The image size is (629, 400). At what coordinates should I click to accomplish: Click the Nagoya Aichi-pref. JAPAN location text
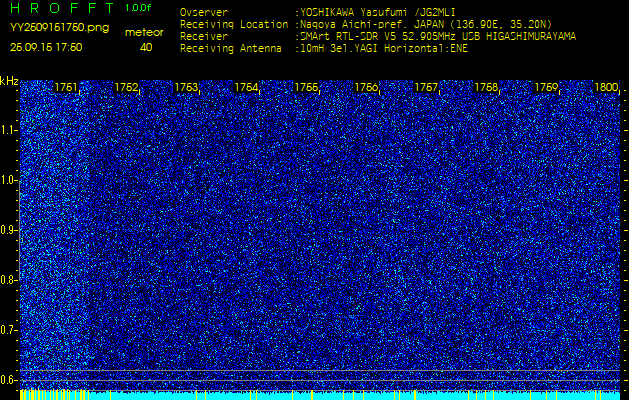click(x=426, y=24)
